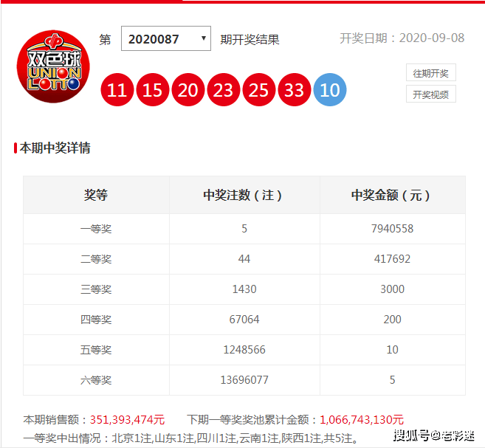Click third prize amount 3000
This screenshot has width=485, height=448.
392,289
